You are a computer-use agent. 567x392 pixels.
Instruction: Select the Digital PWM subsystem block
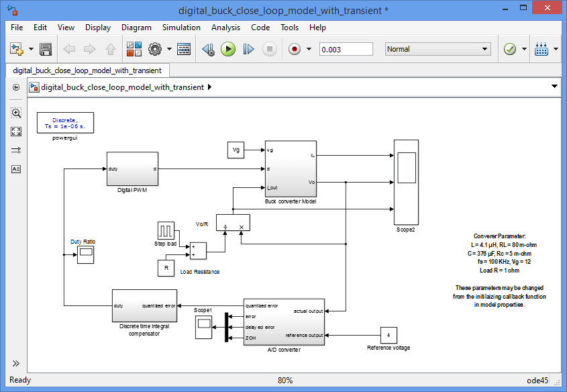132,168
